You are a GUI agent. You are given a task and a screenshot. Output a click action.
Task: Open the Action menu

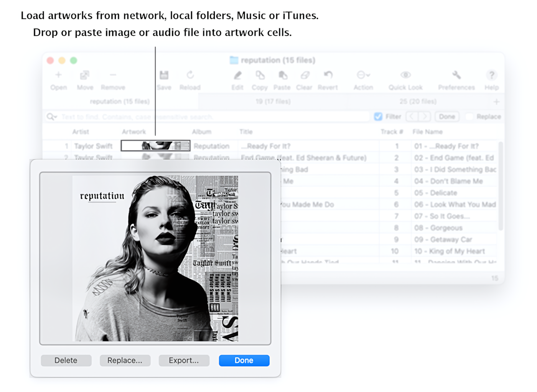pos(362,79)
